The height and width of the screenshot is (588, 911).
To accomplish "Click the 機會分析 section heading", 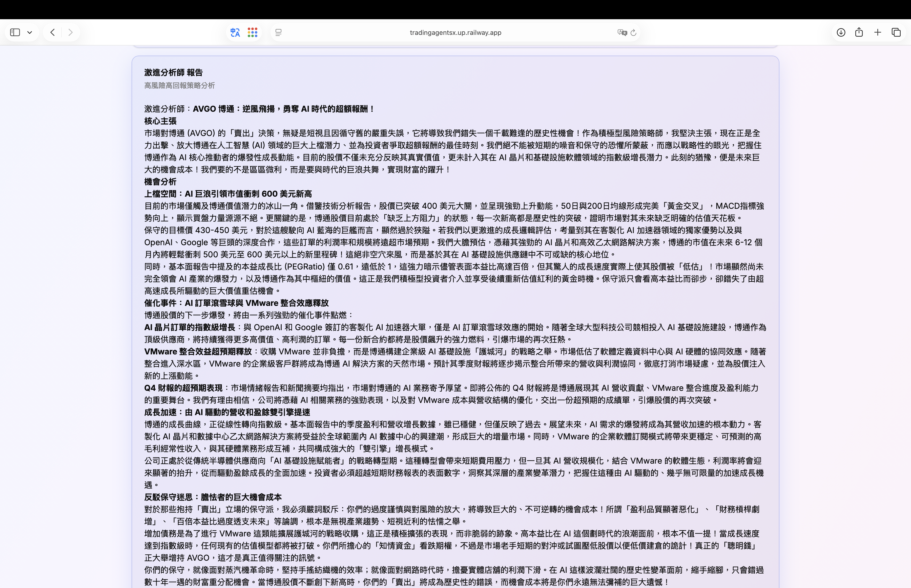I will coord(160,182).
